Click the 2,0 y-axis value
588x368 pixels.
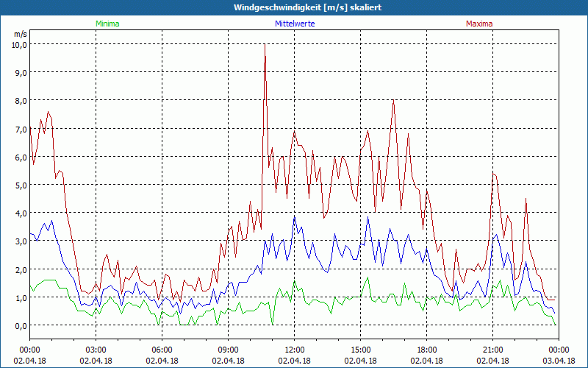[x=21, y=269]
